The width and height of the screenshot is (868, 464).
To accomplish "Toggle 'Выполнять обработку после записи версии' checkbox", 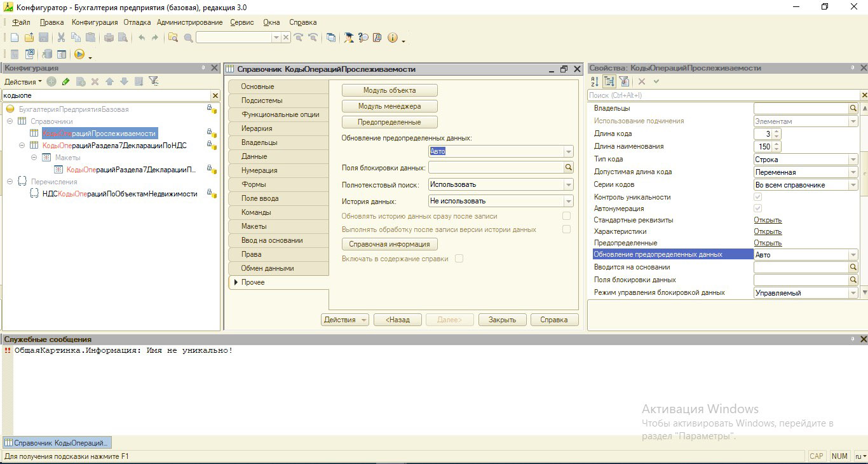I will click(x=566, y=229).
